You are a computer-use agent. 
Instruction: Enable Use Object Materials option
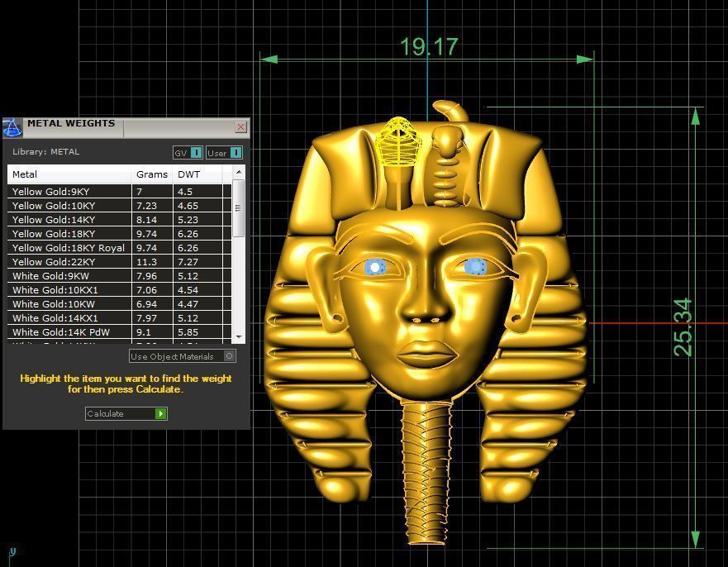point(183,356)
